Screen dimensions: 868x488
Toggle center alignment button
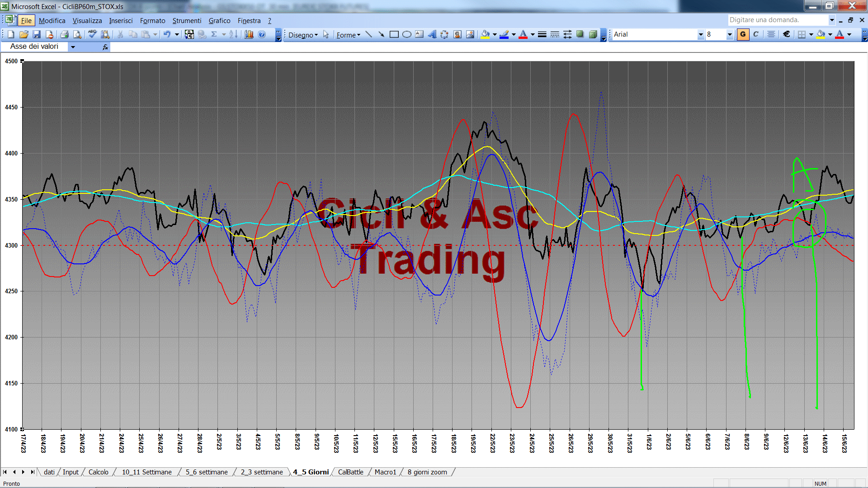point(771,34)
